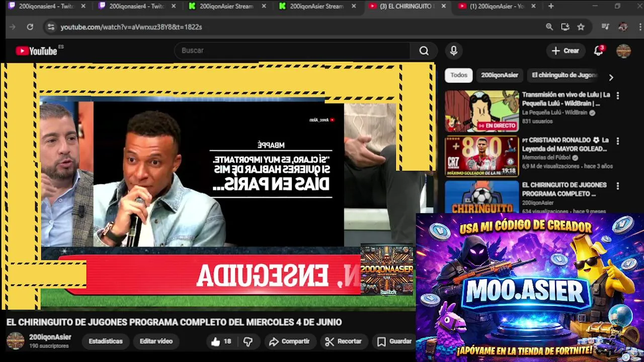Click the MOO.ASIER creator code banner
Image resolution: width=644 pixels, height=362 pixels.
530,287
